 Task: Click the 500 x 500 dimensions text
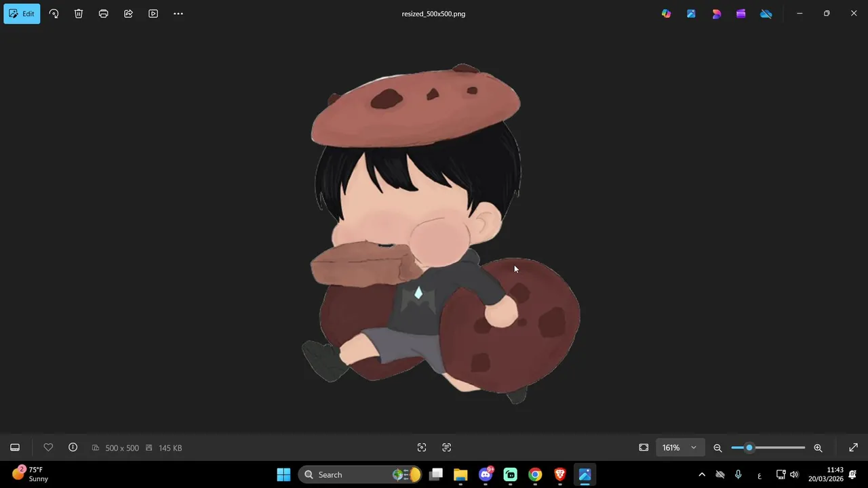[122, 448]
